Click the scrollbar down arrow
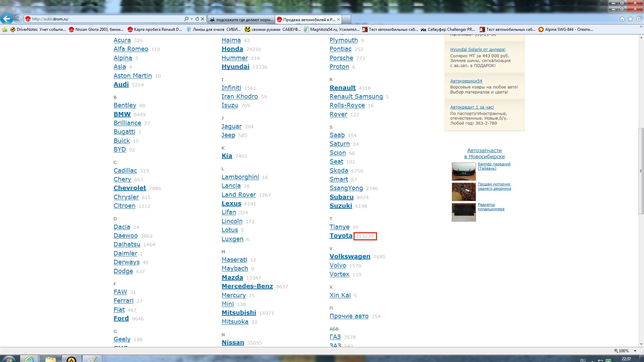The image size is (644, 362). point(641,344)
